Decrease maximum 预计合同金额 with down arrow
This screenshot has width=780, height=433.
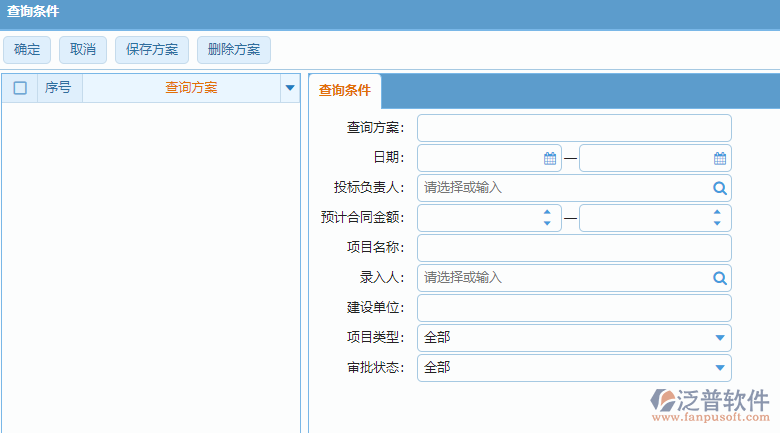tap(717, 223)
